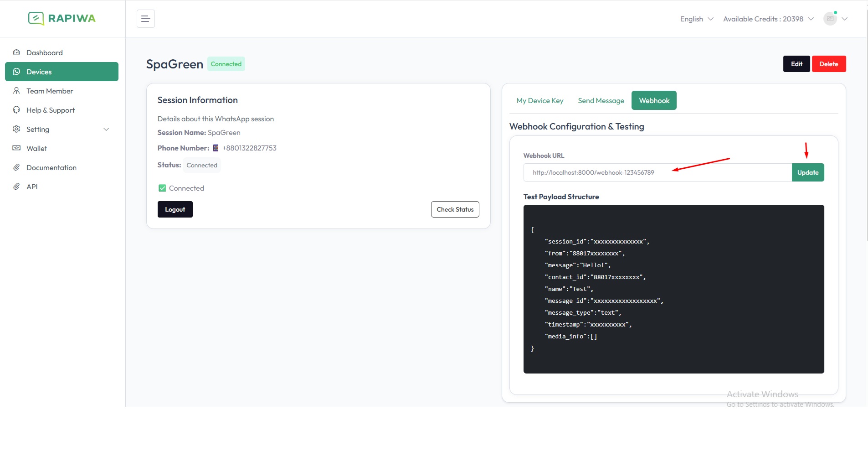Screen dimensions: 868x467
Task: Click the Update webhook button
Action: 807,172
